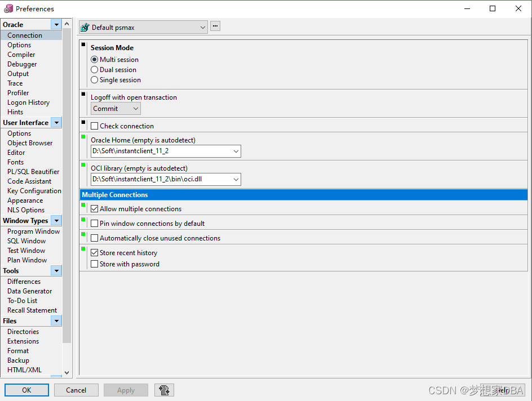Click the green indicator beside Oracle Home
Viewport: 532px width, 401px height.
pyautogui.click(x=83, y=137)
